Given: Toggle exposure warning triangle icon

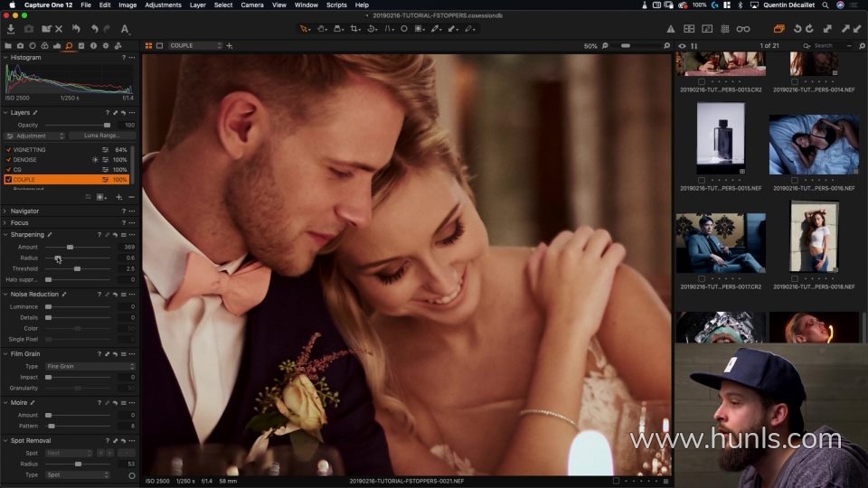Looking at the screenshot, I should tap(670, 29).
